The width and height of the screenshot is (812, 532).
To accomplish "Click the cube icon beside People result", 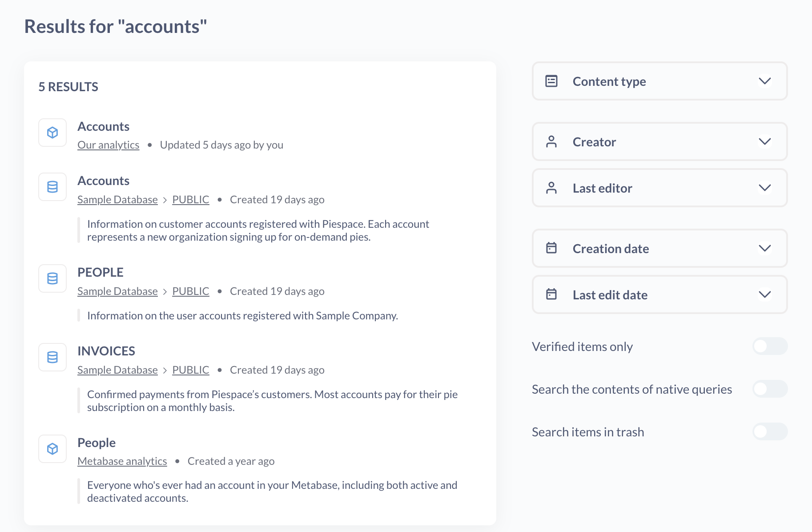I will point(52,449).
